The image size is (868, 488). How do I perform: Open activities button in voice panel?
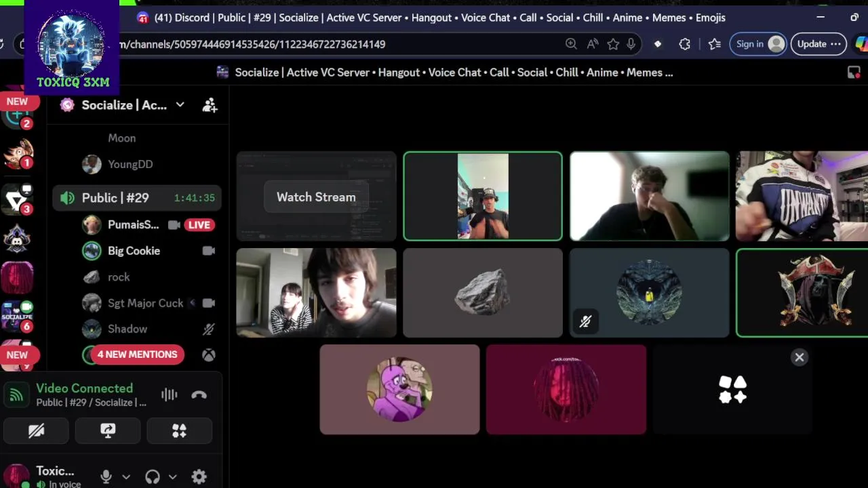[x=179, y=431]
